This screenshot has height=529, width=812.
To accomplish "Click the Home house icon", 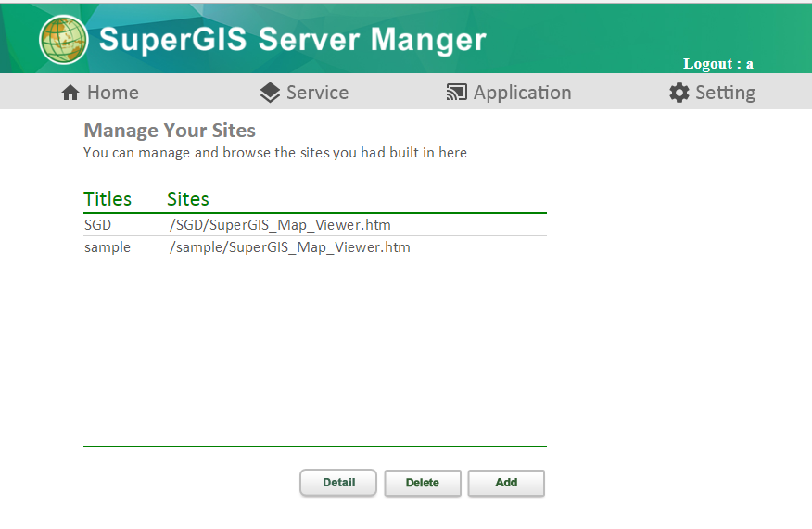I will (70, 93).
